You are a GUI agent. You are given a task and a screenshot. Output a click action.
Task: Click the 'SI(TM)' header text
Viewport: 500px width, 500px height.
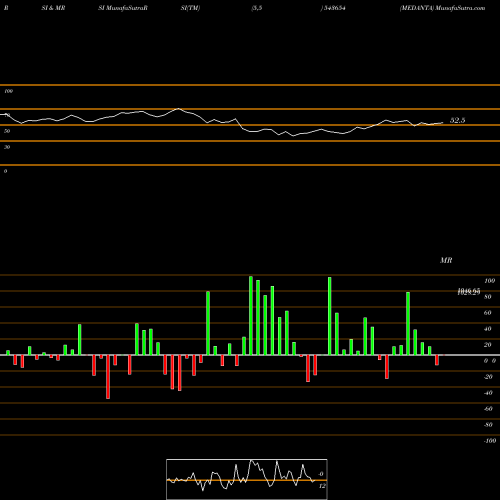coord(190,8)
